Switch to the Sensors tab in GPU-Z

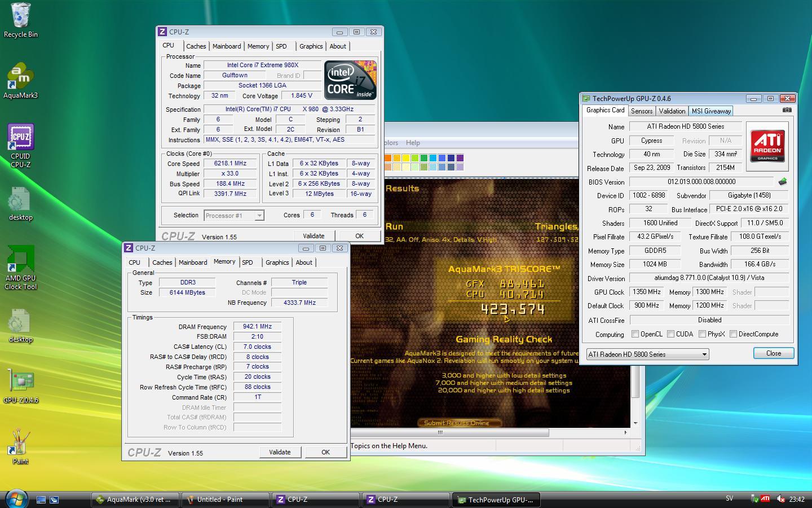(642, 111)
